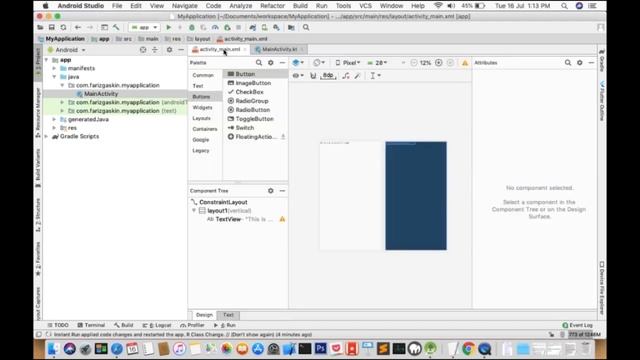
Task: Open Chrome from the Dock
Action: coord(469,349)
